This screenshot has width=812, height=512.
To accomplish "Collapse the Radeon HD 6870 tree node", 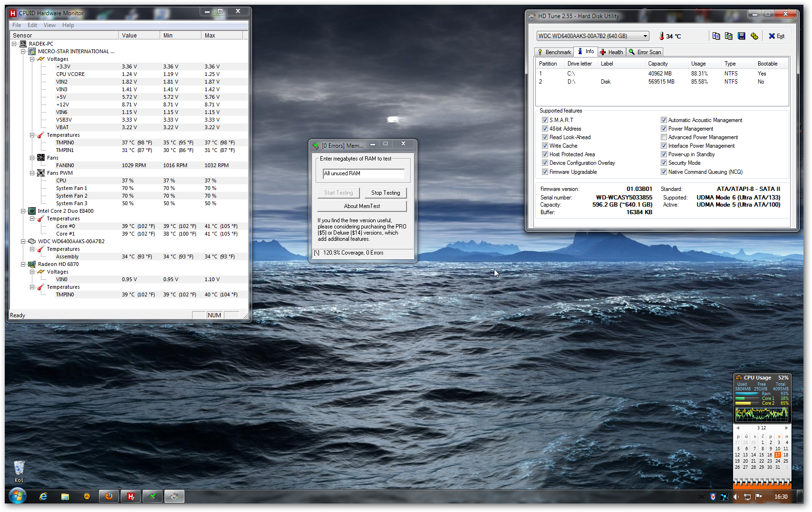I will tap(23, 264).
